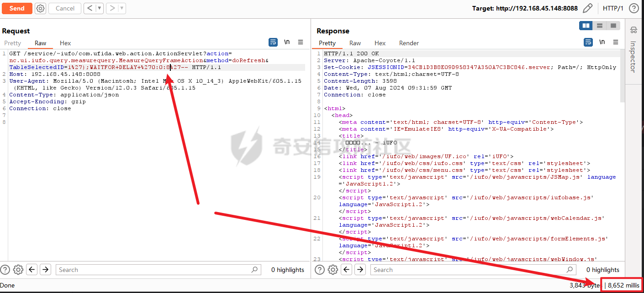Click Response '0 highlights' label
The height and width of the screenshot is (293, 644).
(603, 270)
